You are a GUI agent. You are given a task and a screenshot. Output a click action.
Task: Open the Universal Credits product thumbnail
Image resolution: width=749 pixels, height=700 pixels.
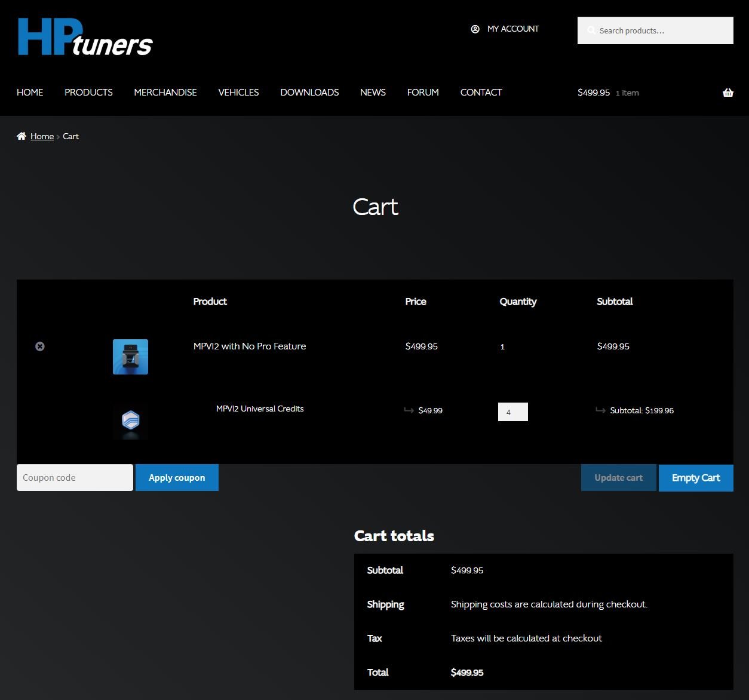[x=130, y=422]
